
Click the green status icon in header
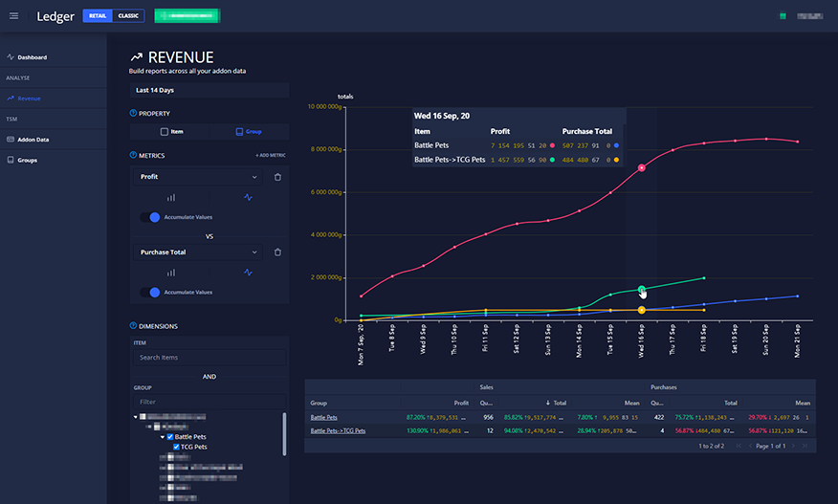pyautogui.click(x=783, y=16)
